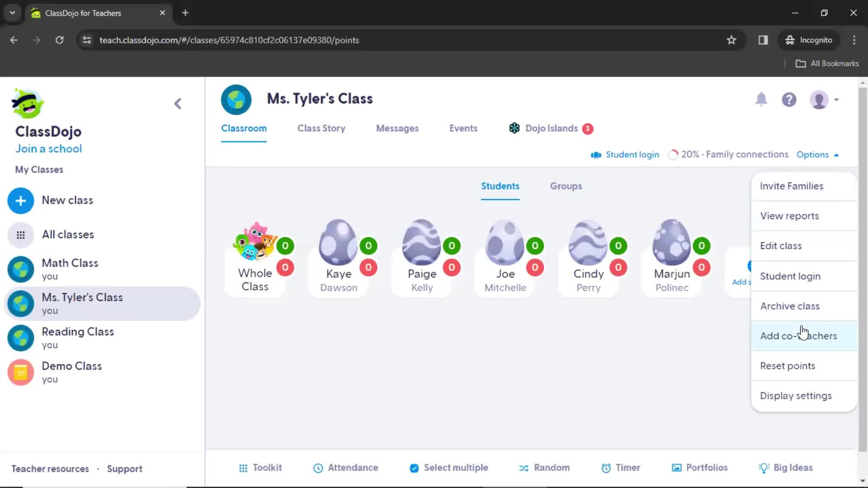
Task: Select Archive class option
Action: click(x=790, y=305)
